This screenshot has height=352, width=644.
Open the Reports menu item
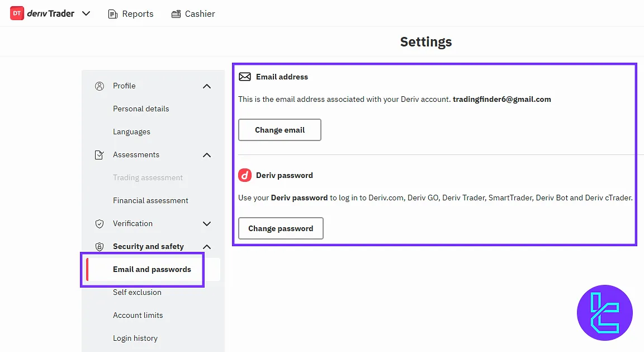tap(138, 14)
